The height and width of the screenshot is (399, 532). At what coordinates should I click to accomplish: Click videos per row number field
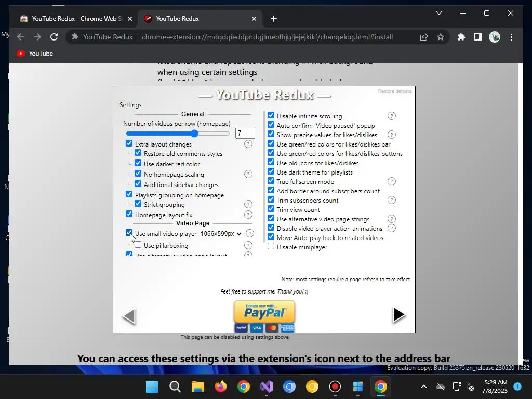245,134
